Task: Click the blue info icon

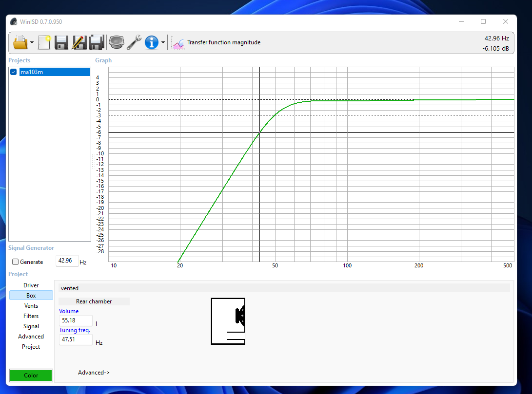Action: 151,43
